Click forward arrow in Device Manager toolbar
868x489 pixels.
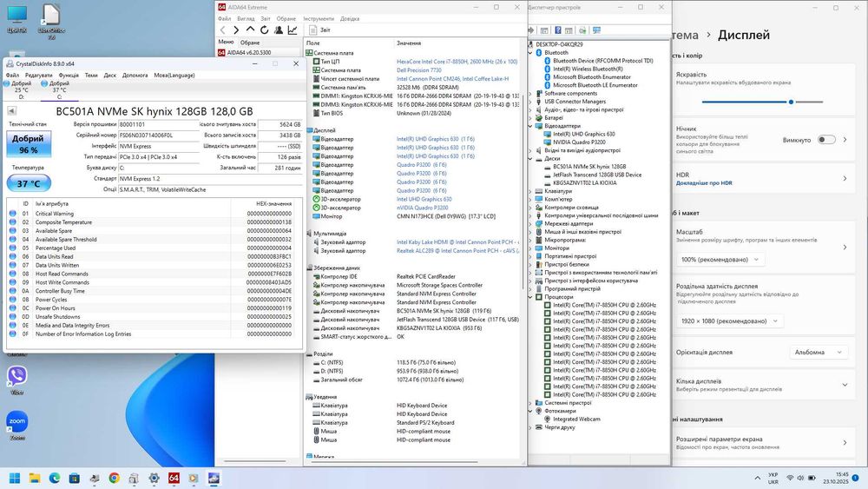pyautogui.click(x=531, y=30)
